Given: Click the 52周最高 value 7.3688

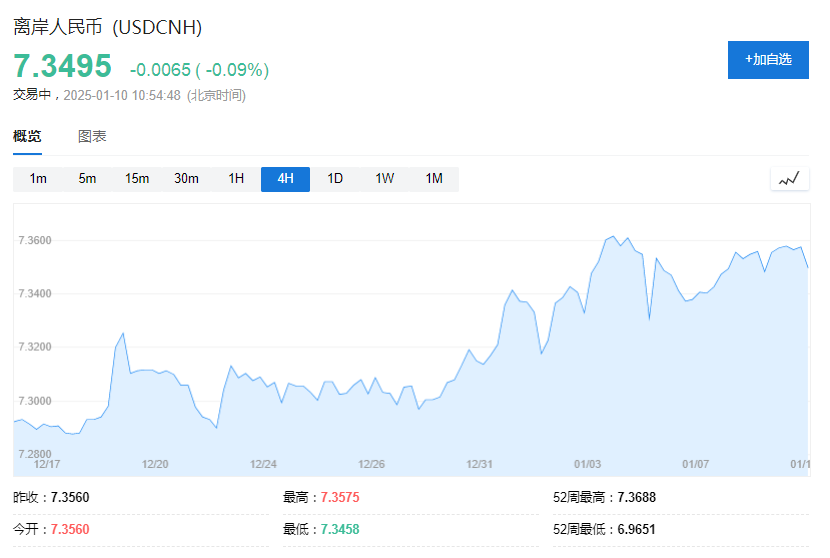Looking at the screenshot, I should coord(636,498).
